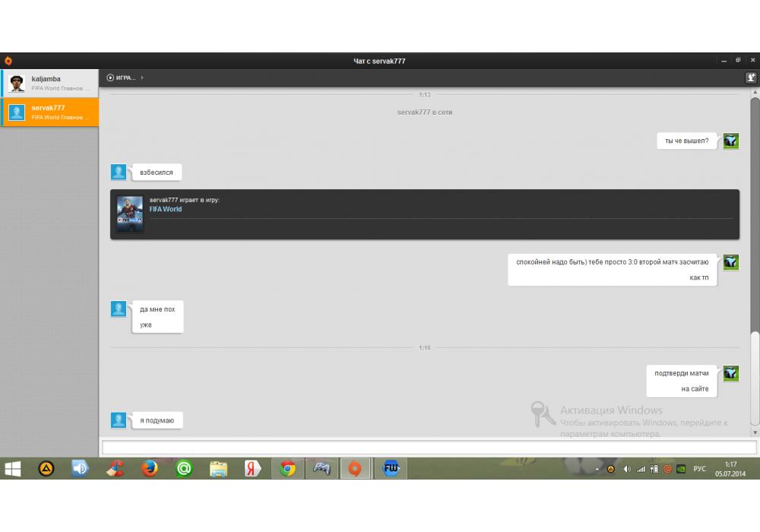Open the volume control tray icon
Screen dimensions: 760x532
tap(627, 469)
